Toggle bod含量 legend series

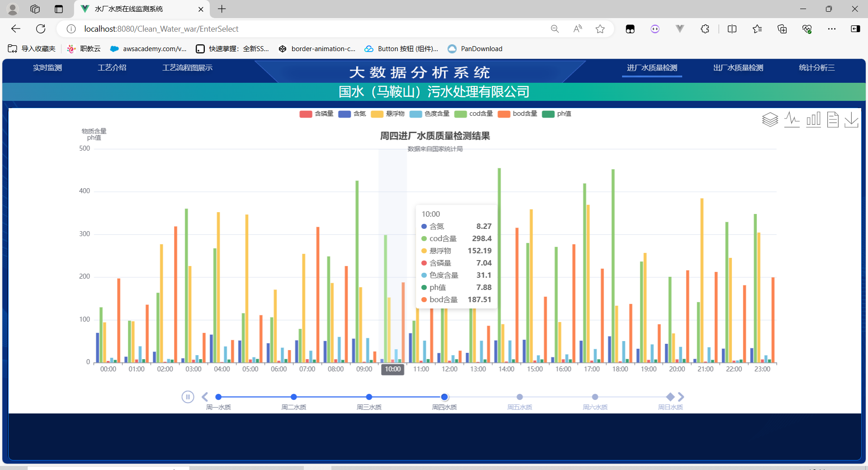[518, 114]
